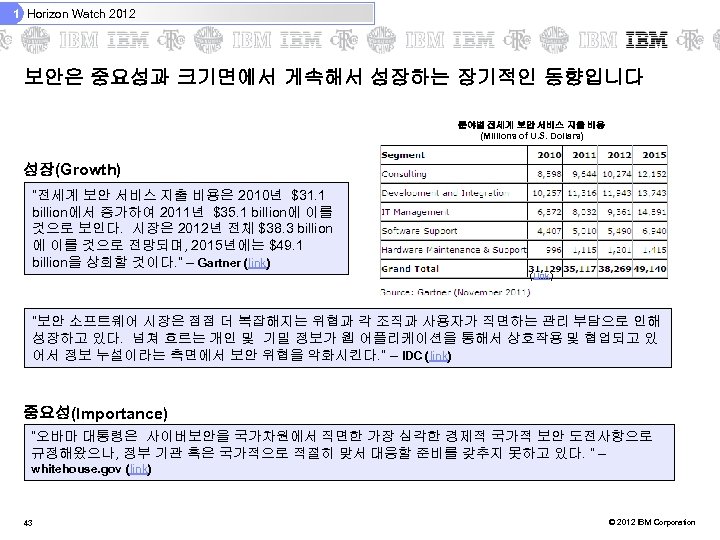Open the link below the table's 31,129 cell

[541, 276]
